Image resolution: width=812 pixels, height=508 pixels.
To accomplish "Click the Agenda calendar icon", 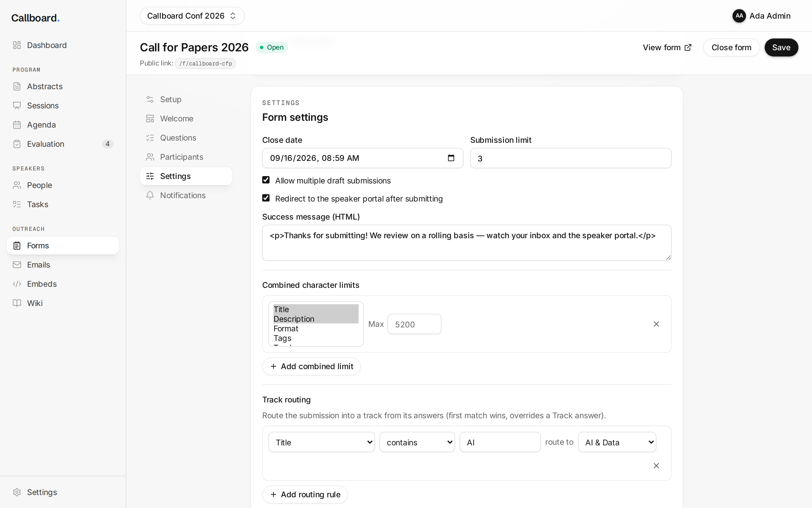I will [x=17, y=125].
